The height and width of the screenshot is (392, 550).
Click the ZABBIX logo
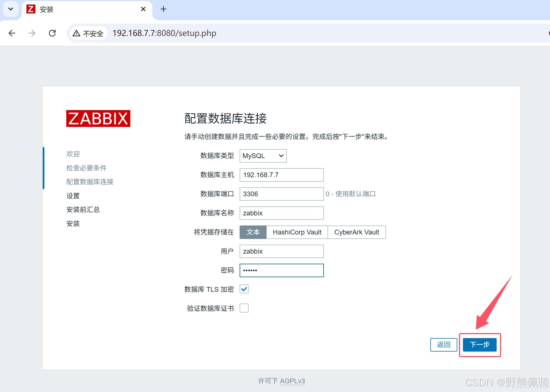coord(98,118)
